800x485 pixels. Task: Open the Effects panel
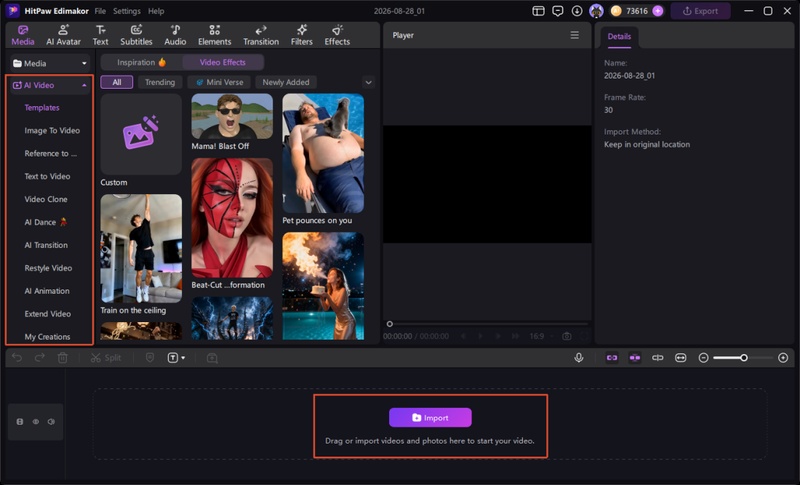pyautogui.click(x=337, y=35)
